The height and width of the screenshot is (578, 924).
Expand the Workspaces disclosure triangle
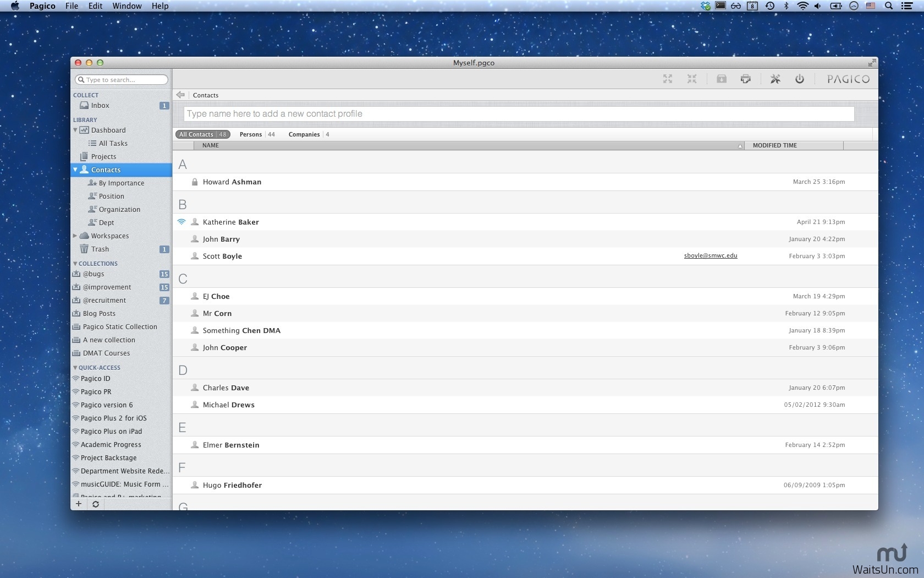click(75, 236)
